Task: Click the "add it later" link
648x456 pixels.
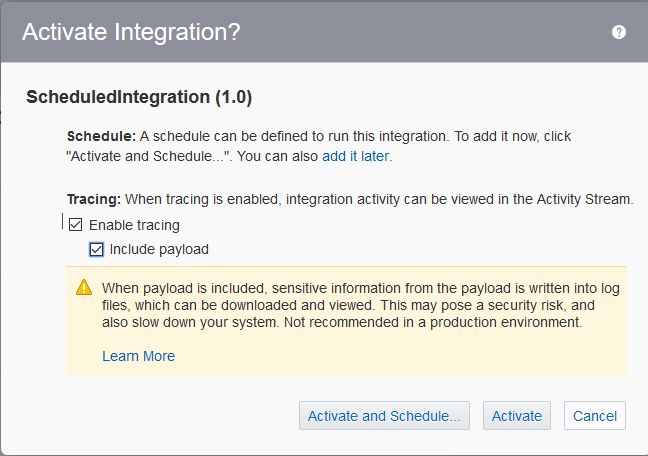Action: (x=355, y=156)
